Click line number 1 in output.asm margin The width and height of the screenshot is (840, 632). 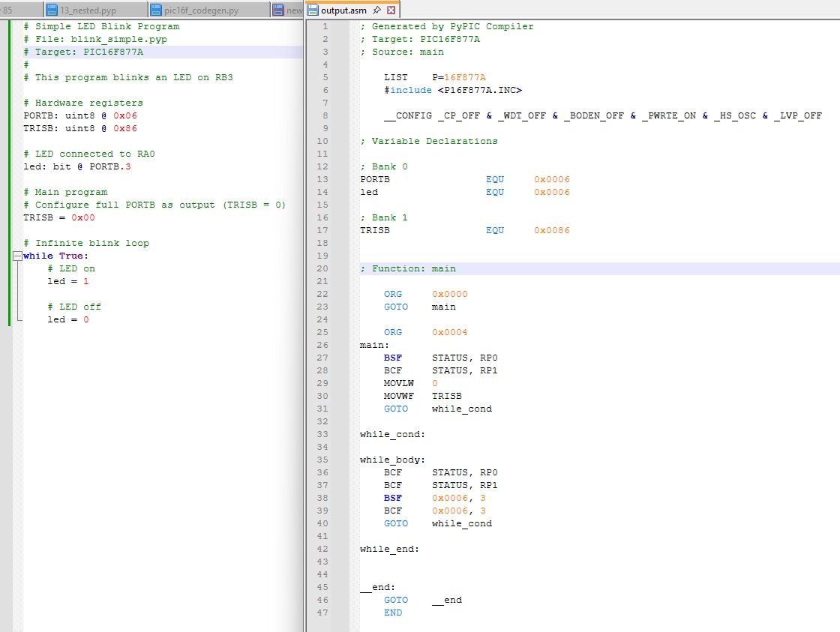coord(325,26)
